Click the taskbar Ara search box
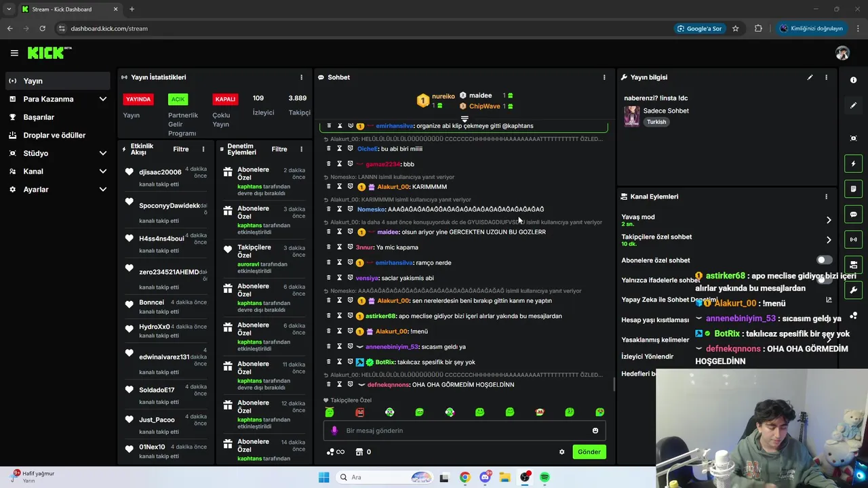The image size is (868, 488). [x=384, y=477]
